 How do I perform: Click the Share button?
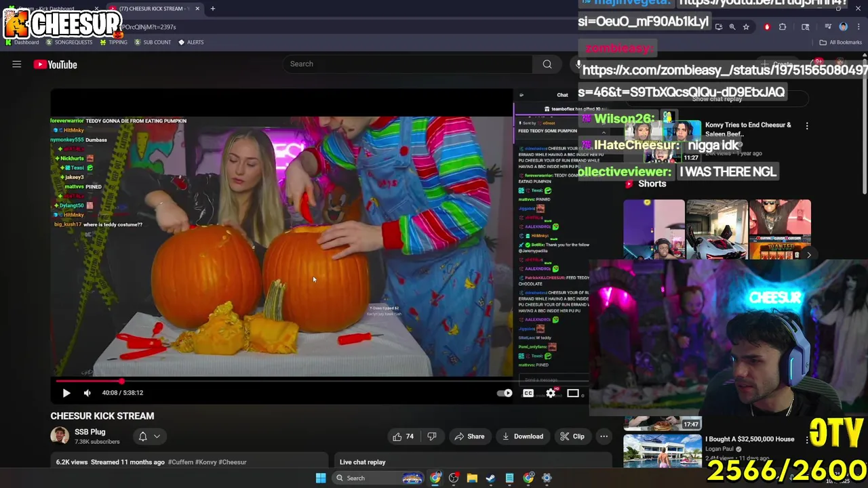tap(469, 436)
